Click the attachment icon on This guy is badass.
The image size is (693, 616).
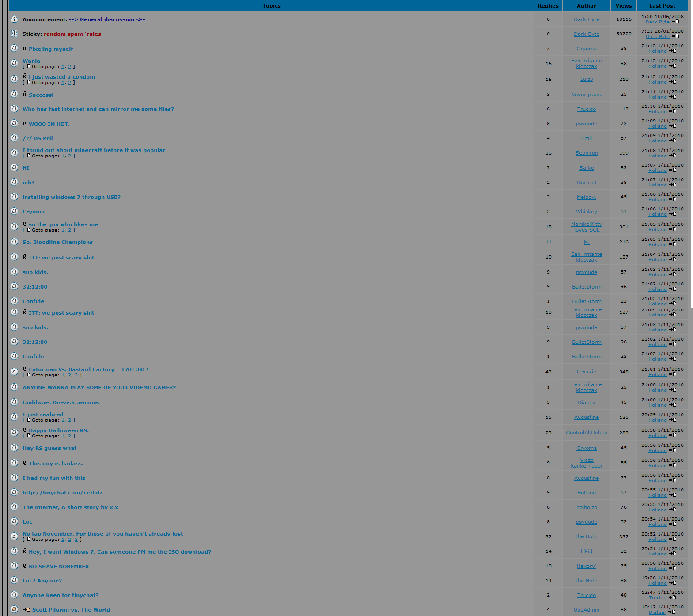click(25, 463)
